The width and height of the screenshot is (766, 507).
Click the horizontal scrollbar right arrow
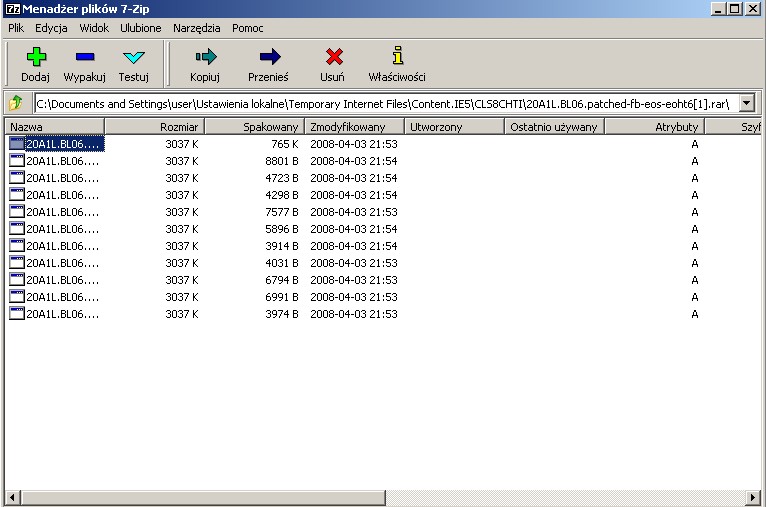click(x=753, y=498)
